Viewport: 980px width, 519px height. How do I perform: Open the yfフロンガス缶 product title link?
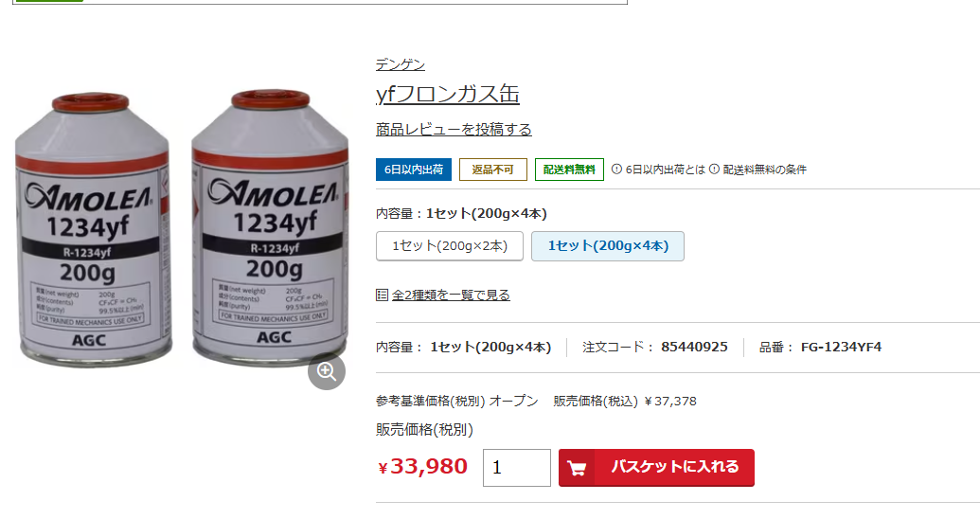click(x=448, y=94)
